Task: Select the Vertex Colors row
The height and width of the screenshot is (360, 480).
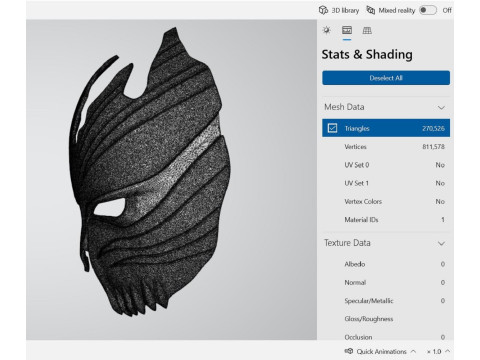Action: 386,202
